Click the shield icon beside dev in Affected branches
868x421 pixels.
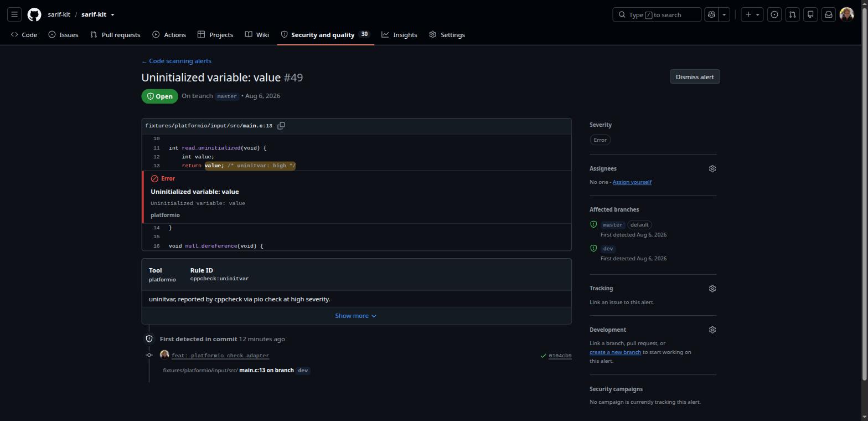click(x=593, y=248)
